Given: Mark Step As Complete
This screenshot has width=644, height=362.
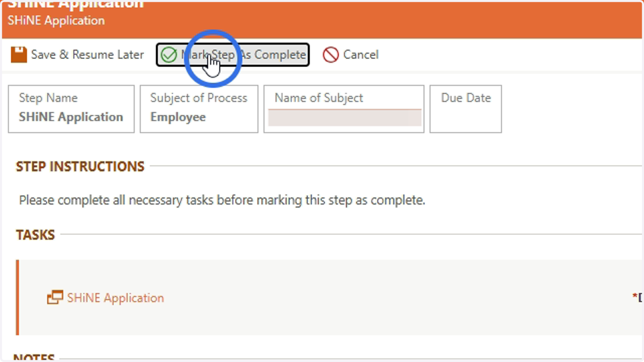Looking at the screenshot, I should pyautogui.click(x=233, y=55).
